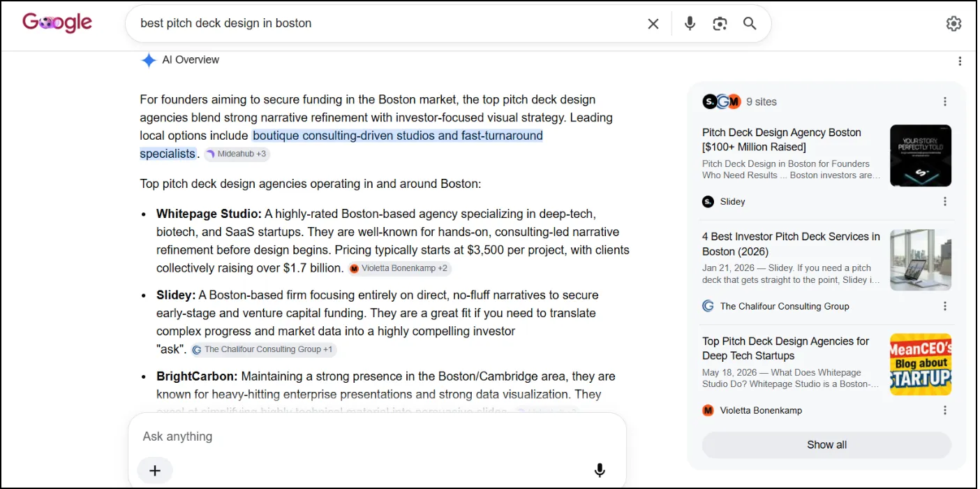Click the Chalifour Consulting Group favicon
The image size is (980, 489).
(x=708, y=306)
